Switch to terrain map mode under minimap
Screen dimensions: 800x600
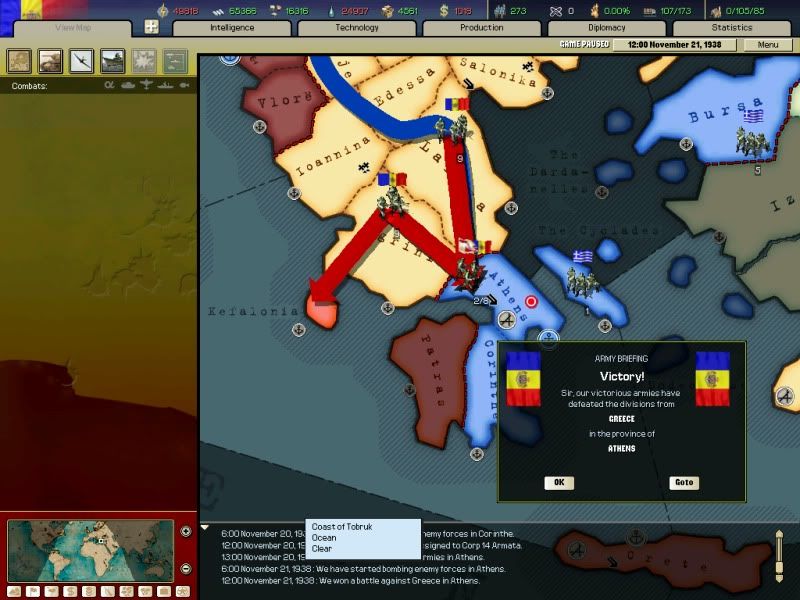click(x=14, y=591)
